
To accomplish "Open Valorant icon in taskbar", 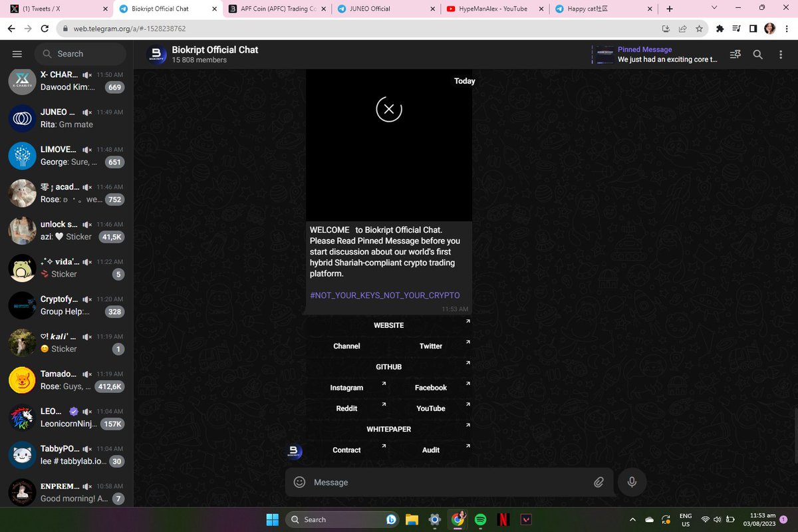I will pos(526,519).
